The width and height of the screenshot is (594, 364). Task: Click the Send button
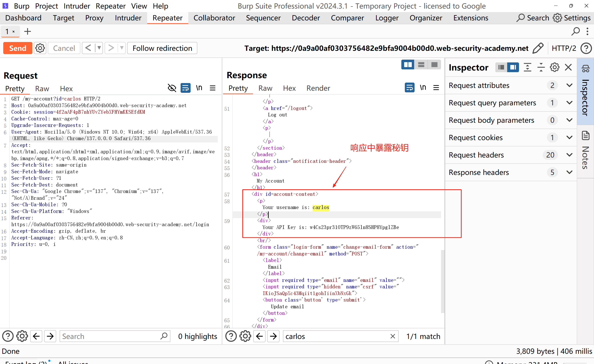click(18, 48)
